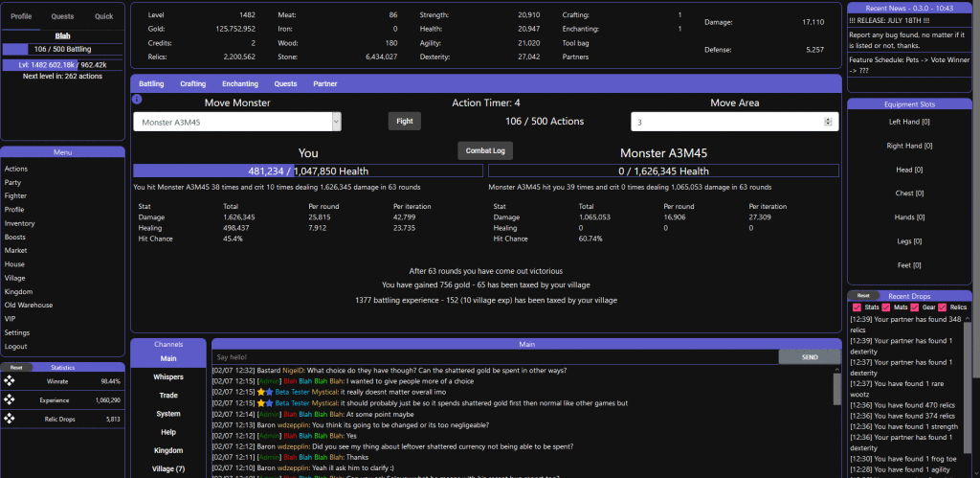Open Market from the Menu
Viewport: 980px width, 478px height.
click(15, 250)
